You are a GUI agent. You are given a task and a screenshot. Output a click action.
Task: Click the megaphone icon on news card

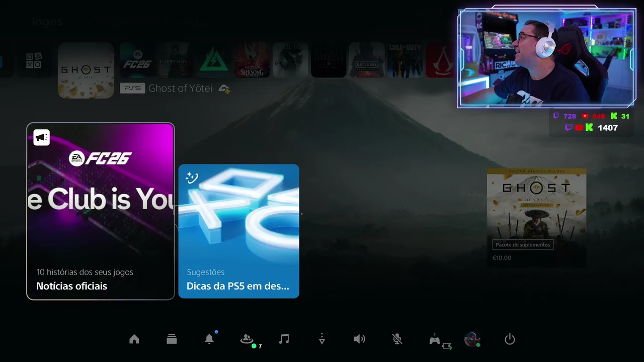tap(42, 137)
